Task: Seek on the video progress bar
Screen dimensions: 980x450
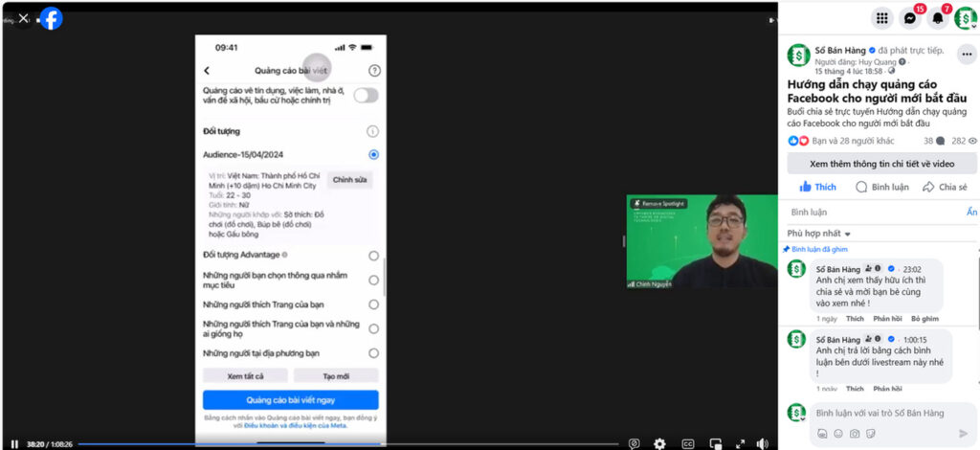Action: 346,444
